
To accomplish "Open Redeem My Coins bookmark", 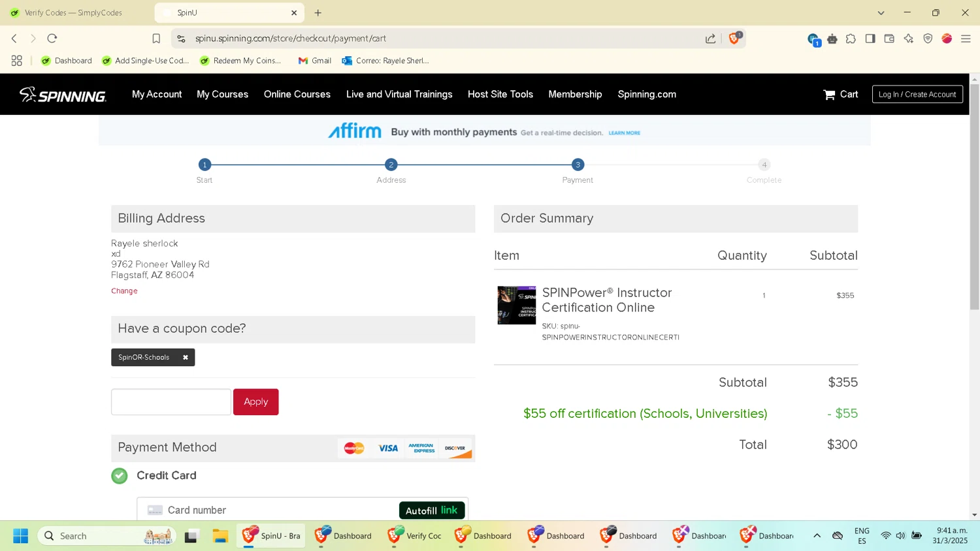I will point(240,61).
